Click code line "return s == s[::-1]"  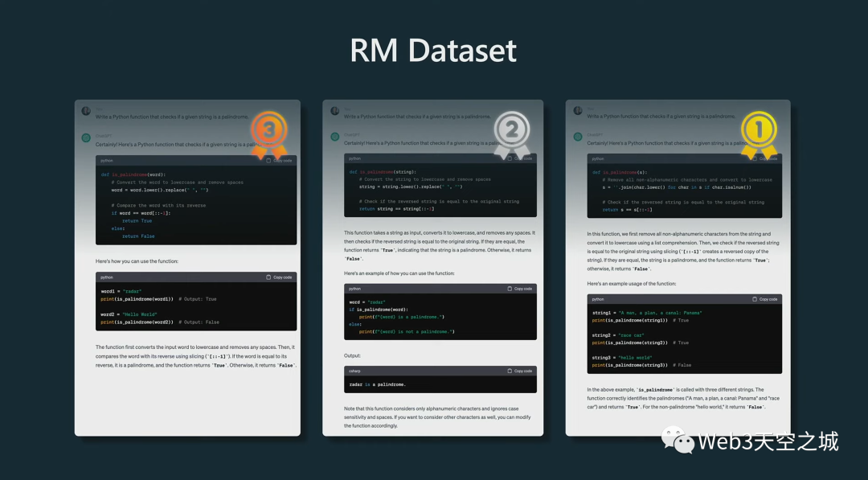click(x=627, y=210)
